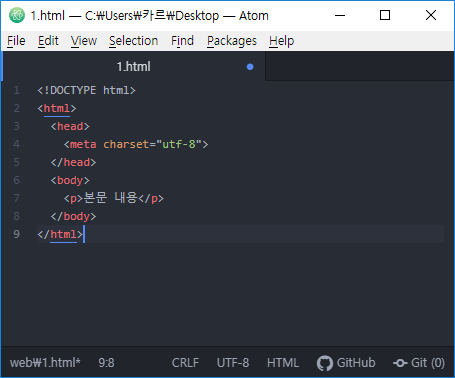
Task: Click the </body> closing tag
Action: click(73, 216)
